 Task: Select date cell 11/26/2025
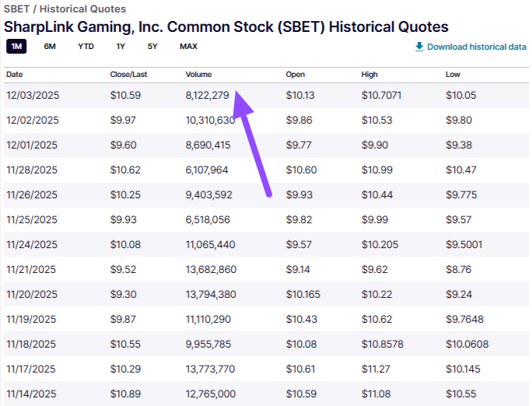pyautogui.click(x=32, y=195)
